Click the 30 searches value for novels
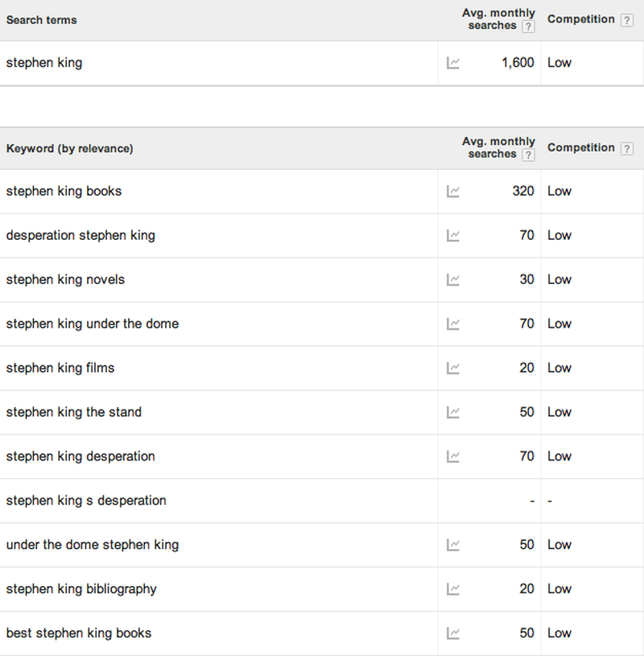 pos(526,279)
